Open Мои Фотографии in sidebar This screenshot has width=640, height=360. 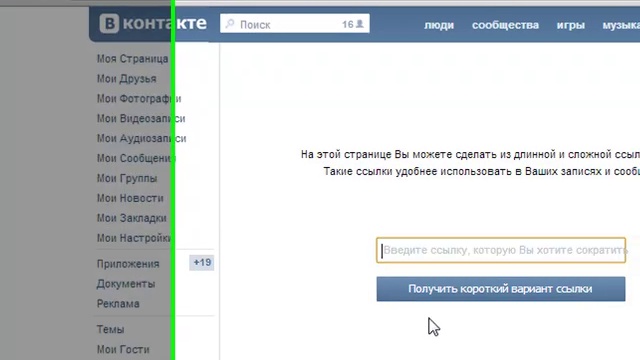click(139, 99)
